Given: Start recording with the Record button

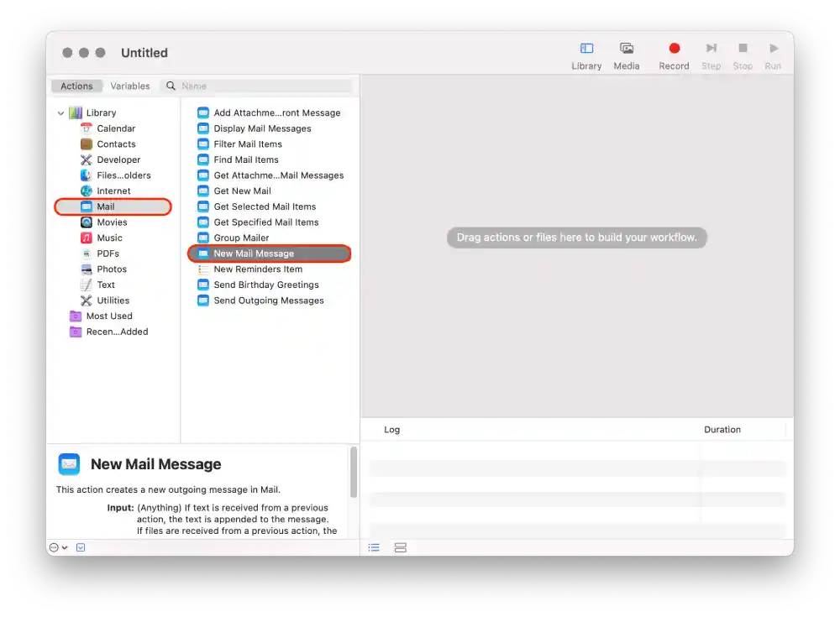Looking at the screenshot, I should pyautogui.click(x=674, y=56).
